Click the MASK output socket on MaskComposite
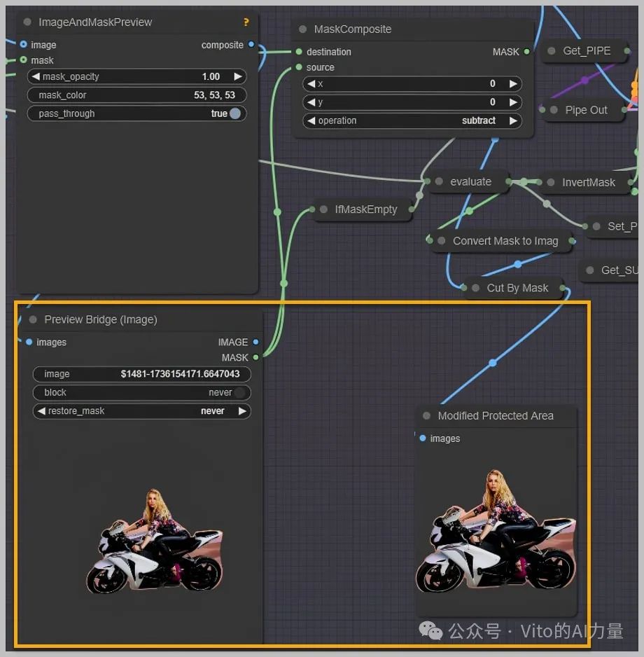The width and height of the screenshot is (644, 657). point(527,52)
